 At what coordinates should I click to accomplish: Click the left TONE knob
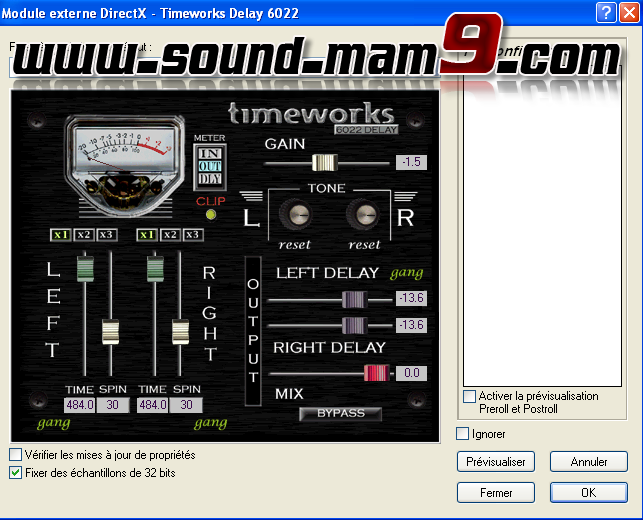coord(296,214)
